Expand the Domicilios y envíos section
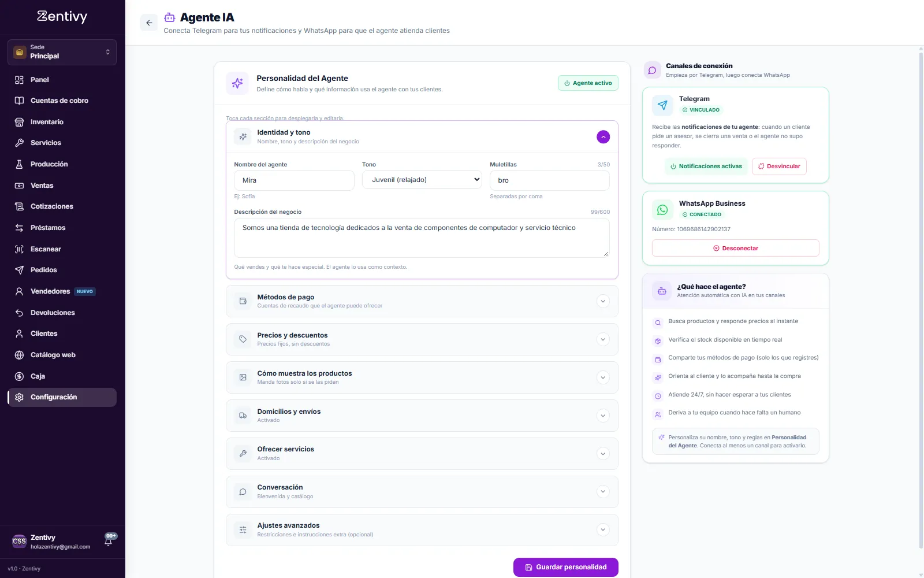The height and width of the screenshot is (578, 924). click(x=603, y=416)
